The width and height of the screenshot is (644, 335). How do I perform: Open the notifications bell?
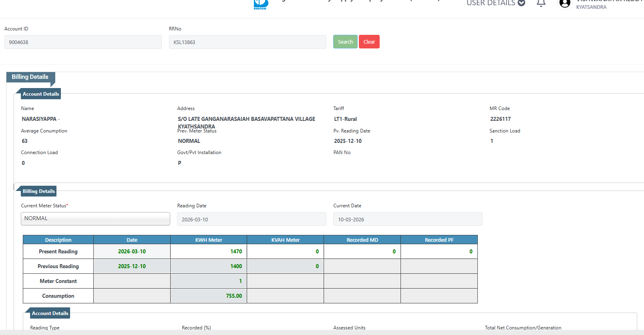[x=541, y=4]
